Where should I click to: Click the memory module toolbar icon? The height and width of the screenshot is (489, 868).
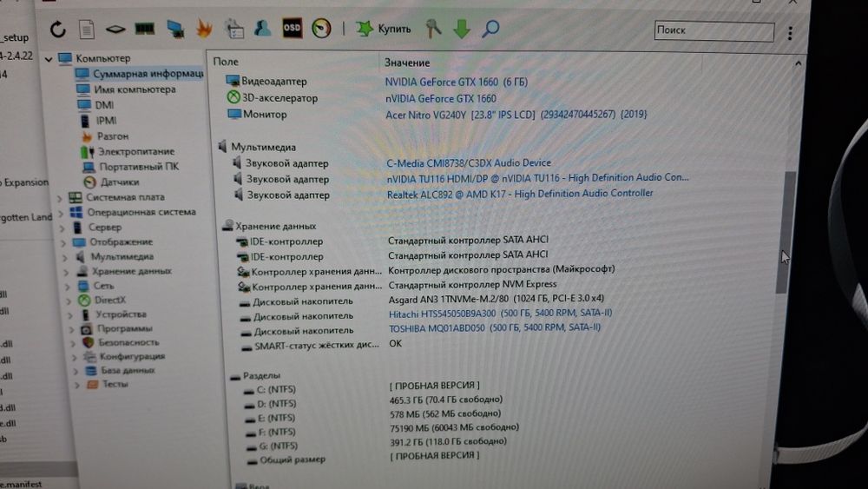click(144, 29)
